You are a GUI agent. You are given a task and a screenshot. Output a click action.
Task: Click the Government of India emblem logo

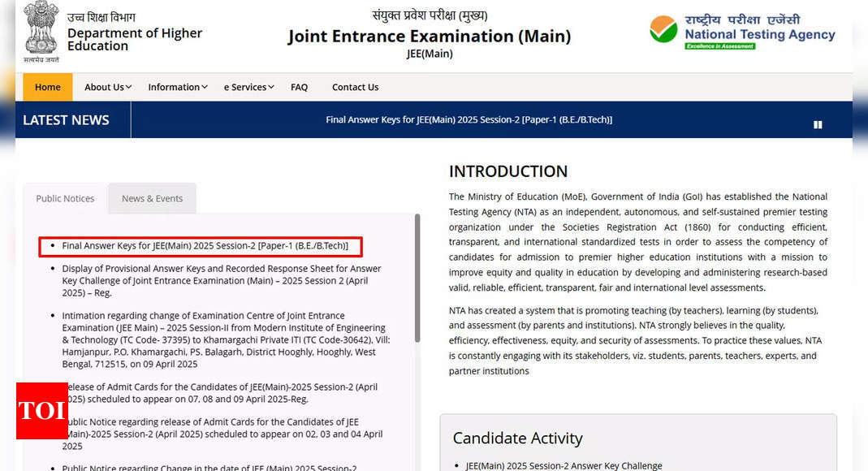click(x=41, y=32)
